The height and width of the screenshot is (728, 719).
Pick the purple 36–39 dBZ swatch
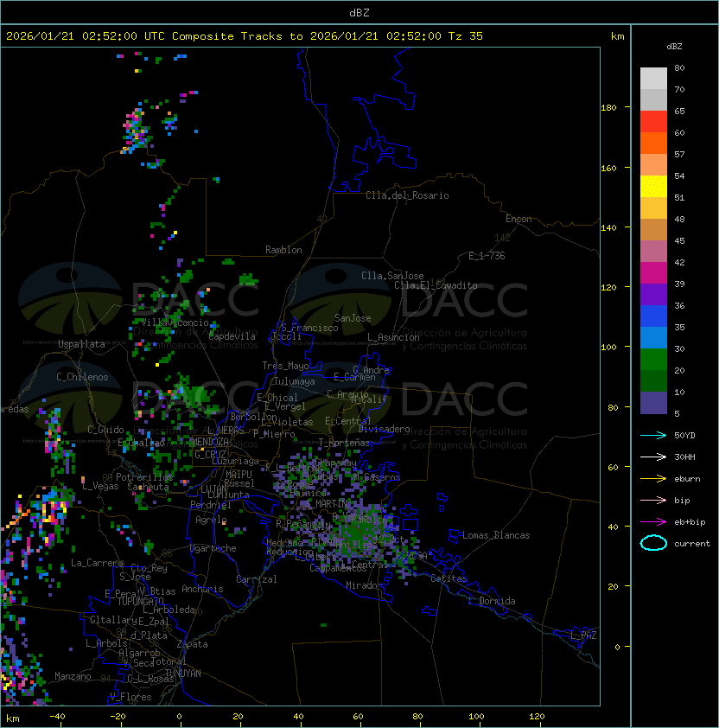tap(653, 295)
